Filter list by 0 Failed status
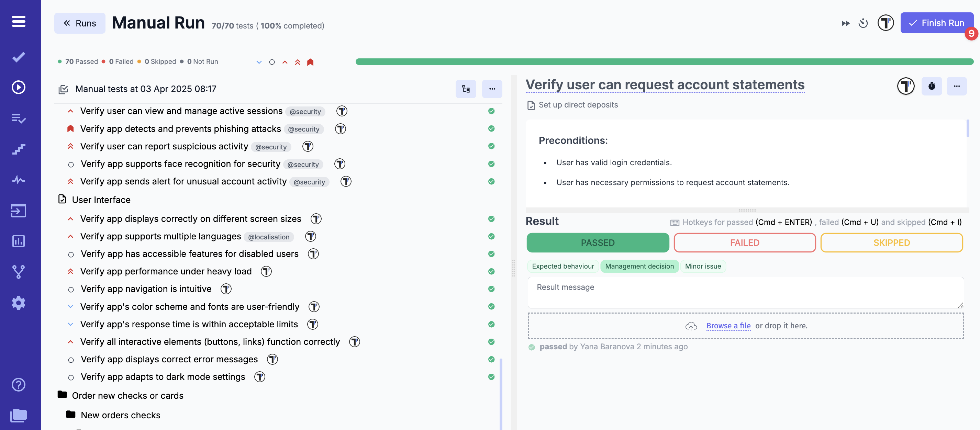 tap(121, 61)
